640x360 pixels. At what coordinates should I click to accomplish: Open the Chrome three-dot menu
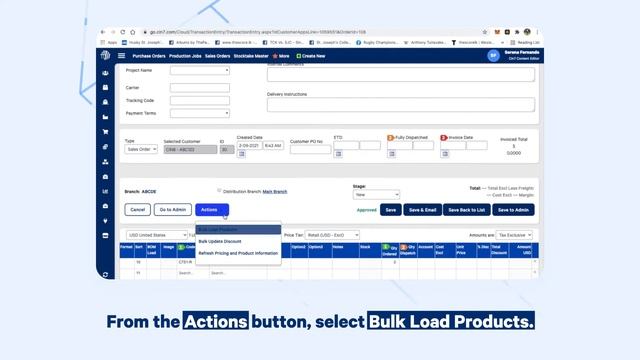537,32
